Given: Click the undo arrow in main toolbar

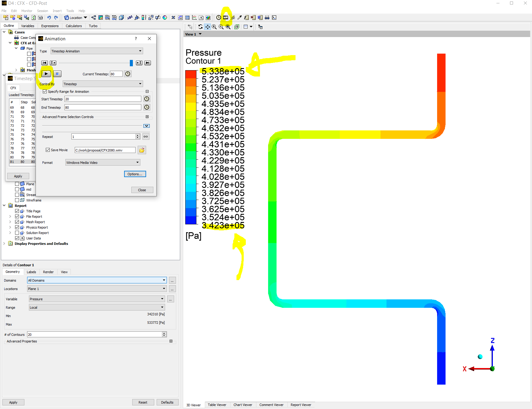Looking at the screenshot, I should coord(49,17).
